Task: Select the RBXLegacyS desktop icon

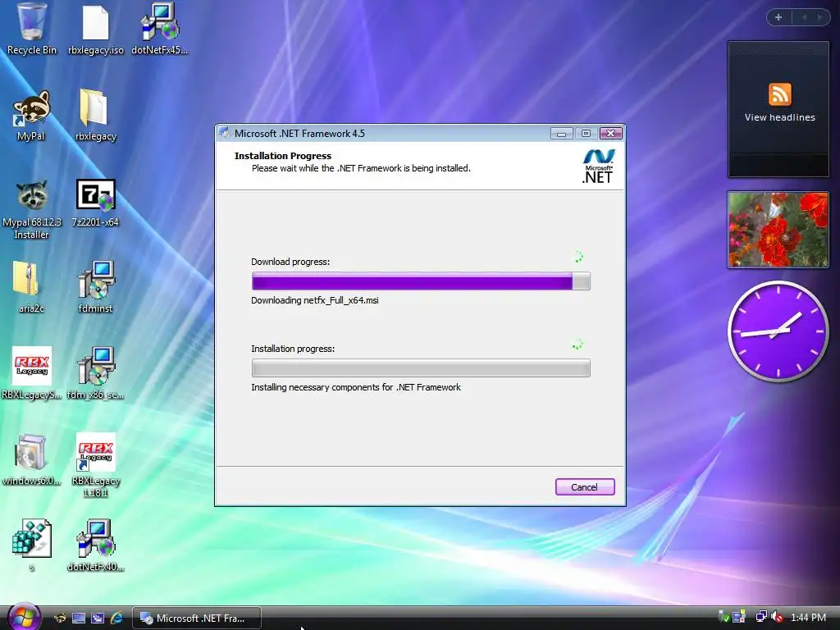Action: click(x=32, y=366)
